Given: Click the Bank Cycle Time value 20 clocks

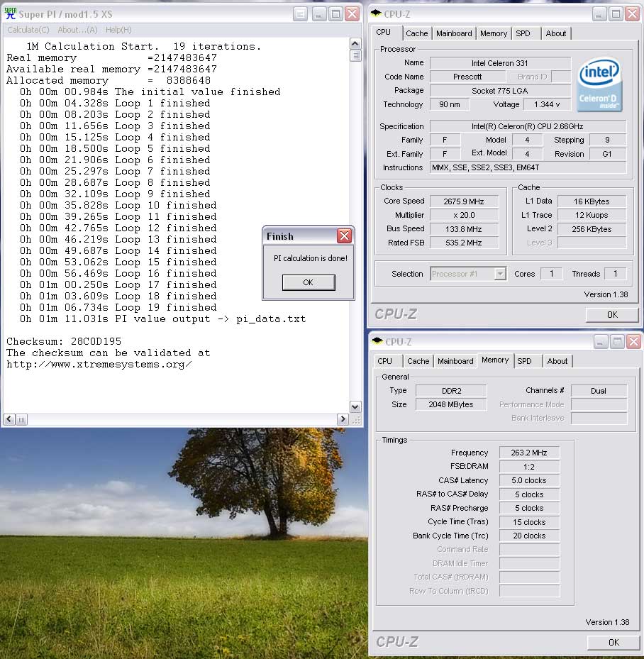Looking at the screenshot, I should (529, 536).
